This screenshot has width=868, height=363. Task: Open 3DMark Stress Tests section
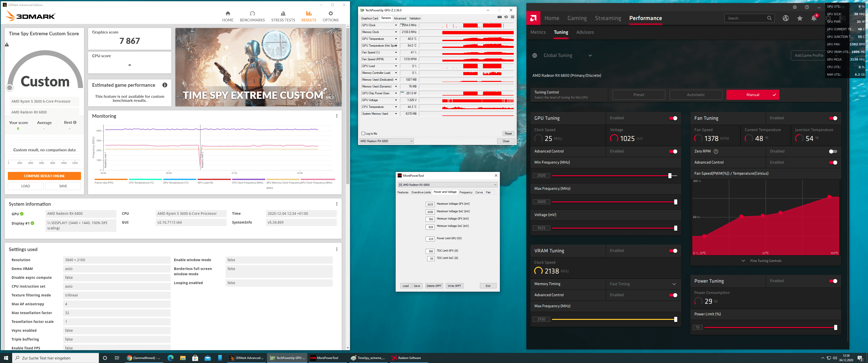[283, 16]
